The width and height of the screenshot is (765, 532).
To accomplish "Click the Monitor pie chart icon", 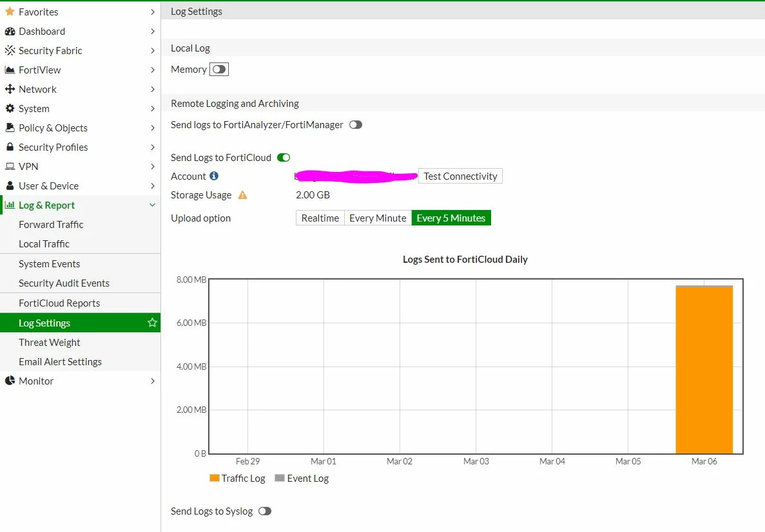I will [x=10, y=381].
